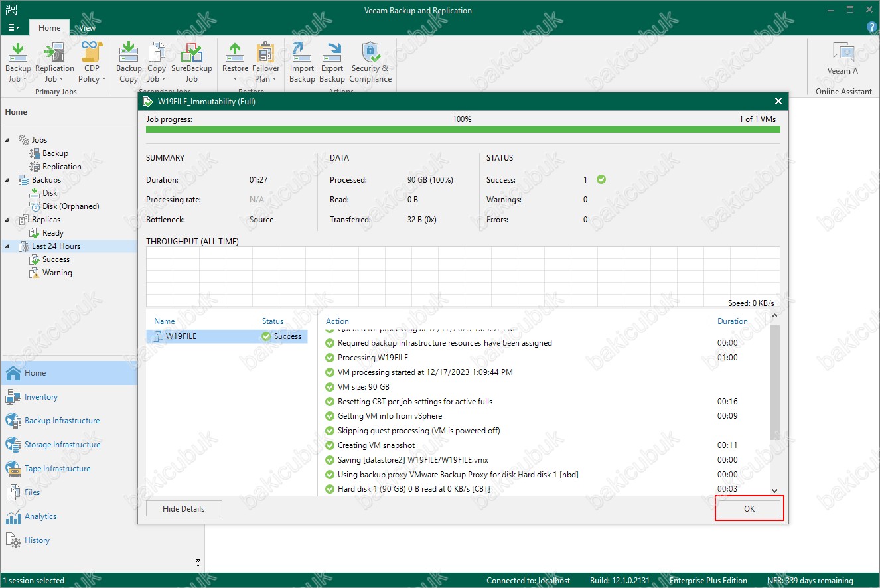Open Security & Compliance from ribbon

370,62
